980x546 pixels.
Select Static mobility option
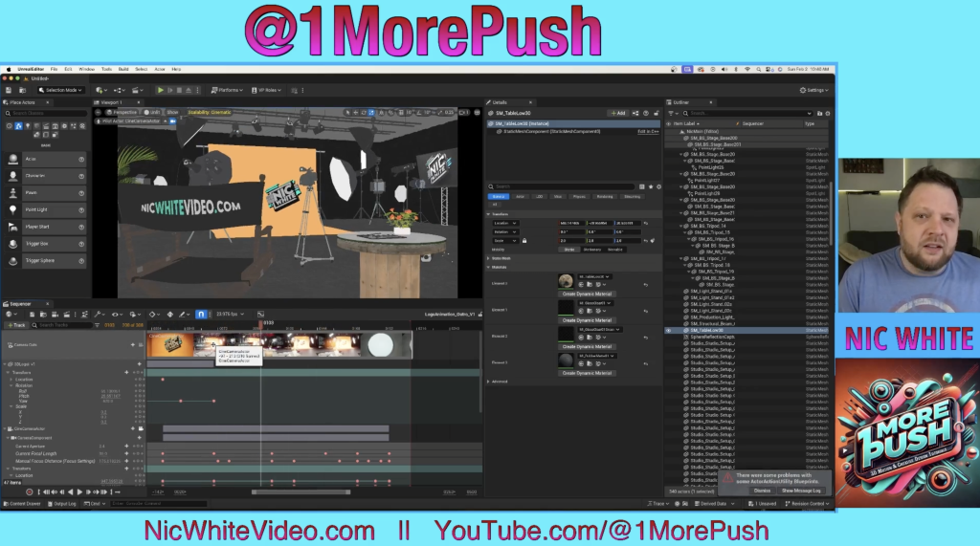(569, 250)
